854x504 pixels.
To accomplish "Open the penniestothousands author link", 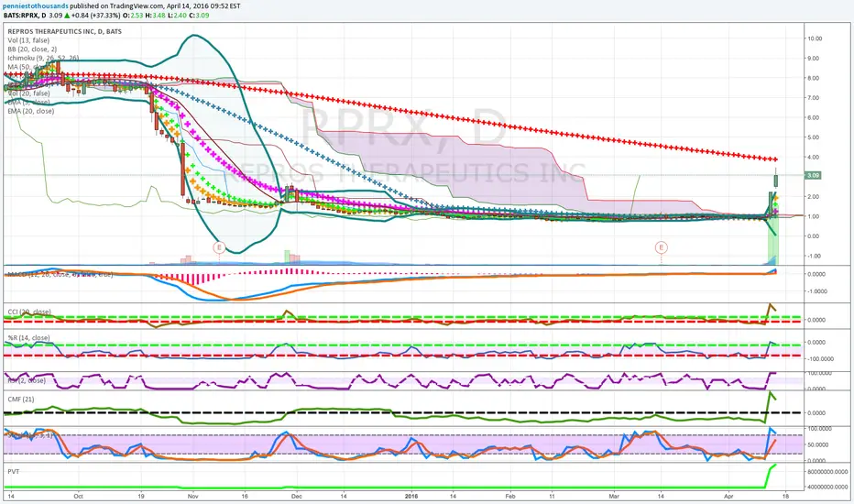I will [36, 6].
